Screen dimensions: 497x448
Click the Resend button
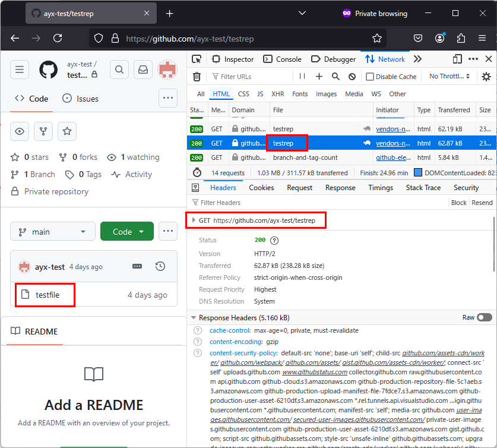[482, 203]
